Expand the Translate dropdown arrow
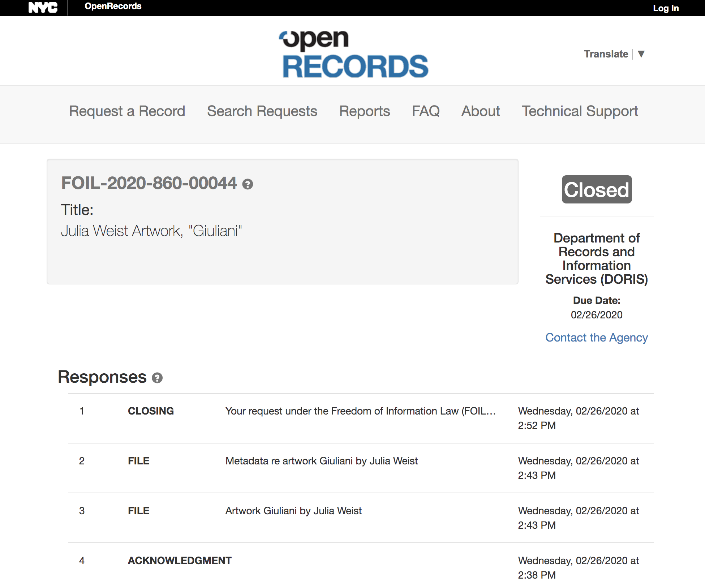705x588 pixels. (641, 54)
